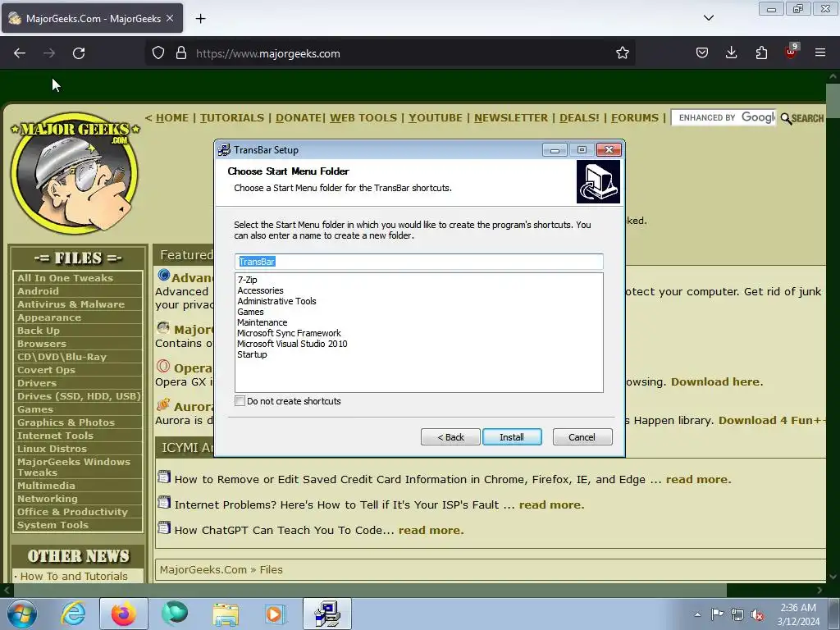840x630 pixels.
Task: Click the Google enhanced search field
Action: pyautogui.click(x=724, y=118)
